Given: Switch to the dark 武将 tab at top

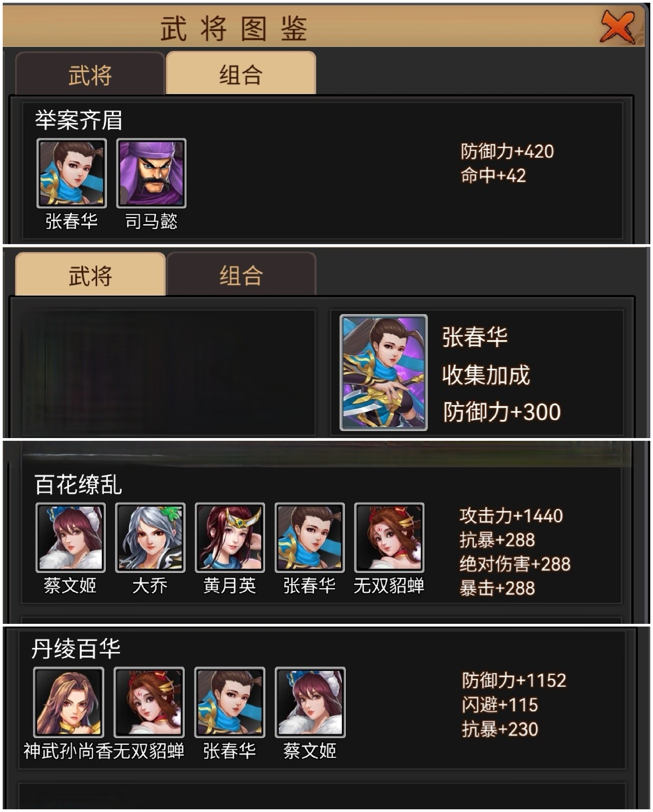Looking at the screenshot, I should pos(90,74).
